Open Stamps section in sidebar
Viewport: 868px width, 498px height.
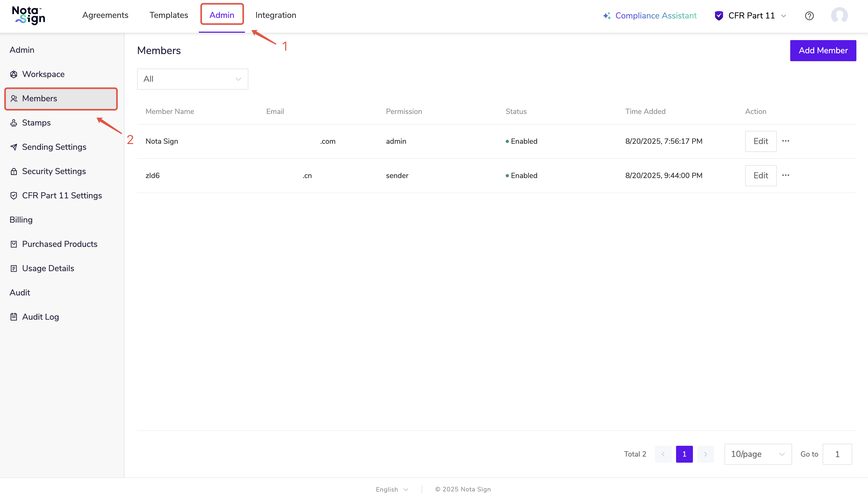[36, 123]
